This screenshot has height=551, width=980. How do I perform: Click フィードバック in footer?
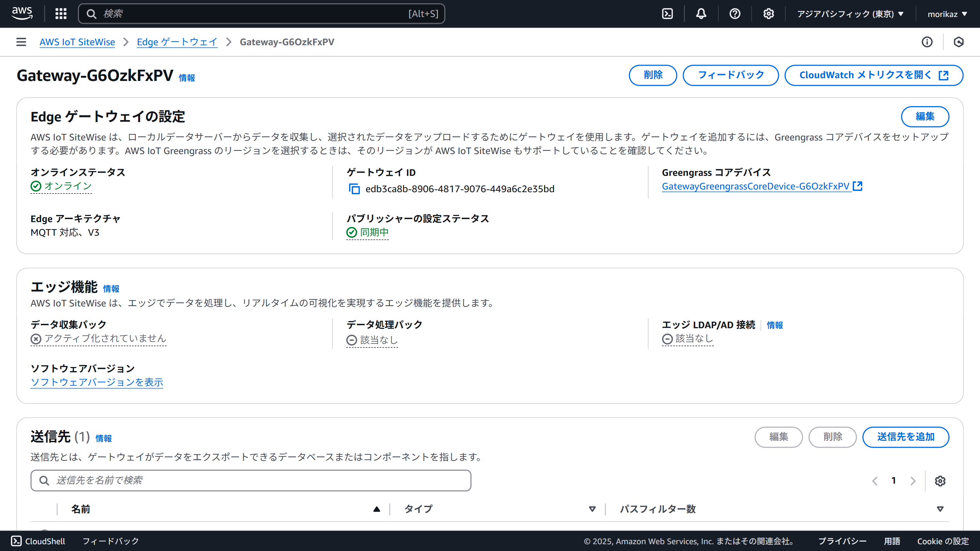click(111, 541)
